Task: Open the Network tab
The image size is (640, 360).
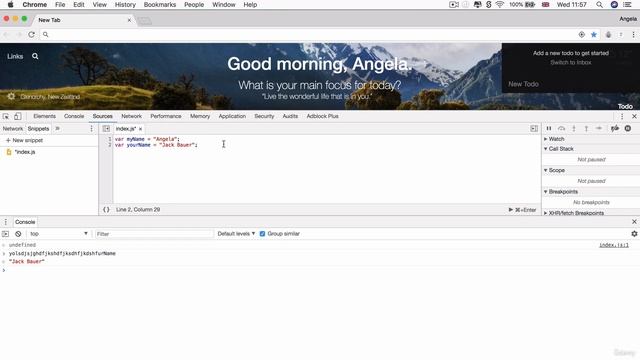Action: pos(131,116)
